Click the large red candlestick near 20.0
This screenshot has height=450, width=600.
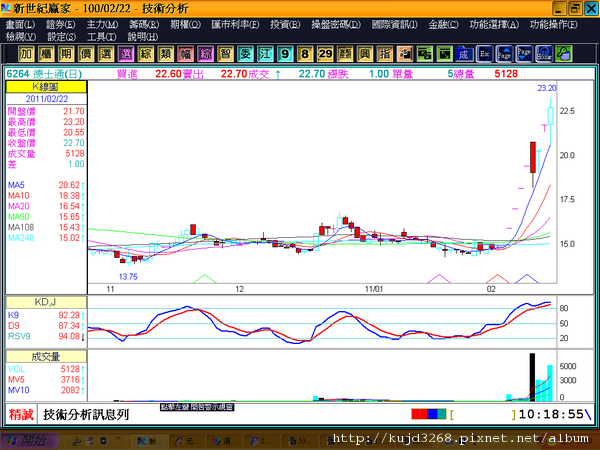pyautogui.click(x=533, y=157)
